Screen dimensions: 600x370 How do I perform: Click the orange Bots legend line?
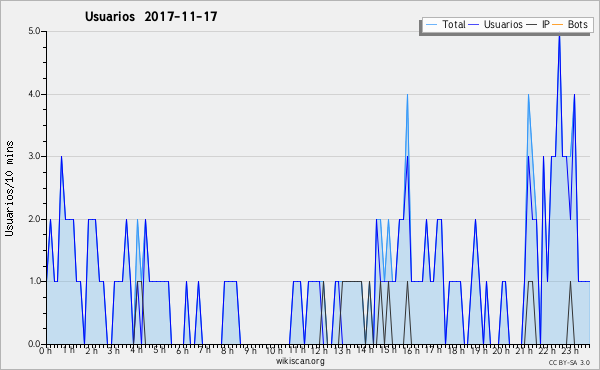tap(558, 25)
